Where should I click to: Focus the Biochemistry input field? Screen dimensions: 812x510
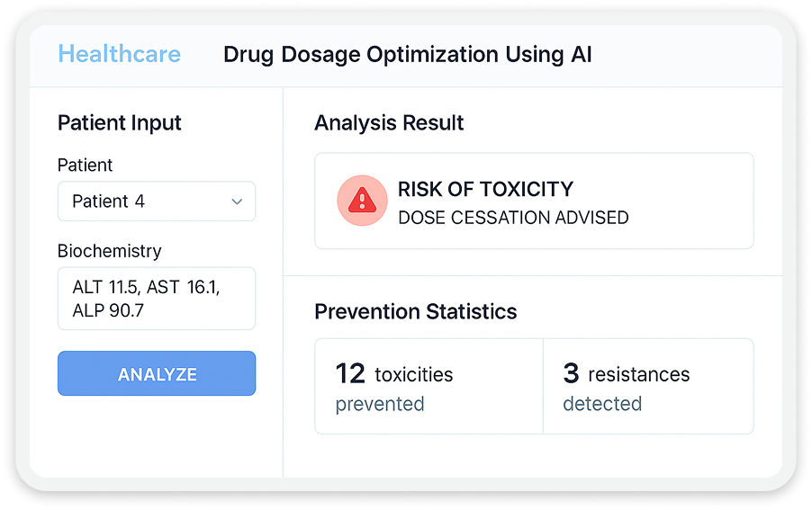(157, 299)
